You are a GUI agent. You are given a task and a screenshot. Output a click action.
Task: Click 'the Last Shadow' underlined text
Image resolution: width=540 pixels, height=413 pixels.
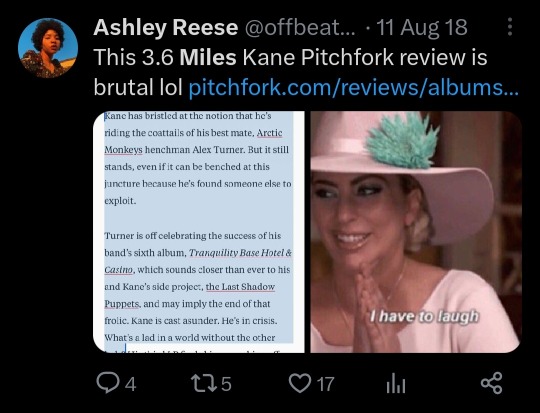click(x=240, y=287)
